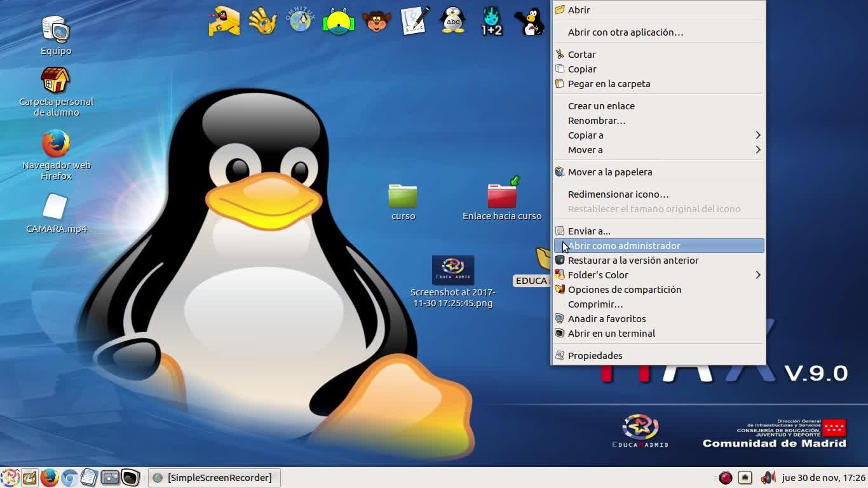The height and width of the screenshot is (488, 868).
Task: Switch to the SimpleScreenRecorder taskbar window
Action: click(x=215, y=478)
